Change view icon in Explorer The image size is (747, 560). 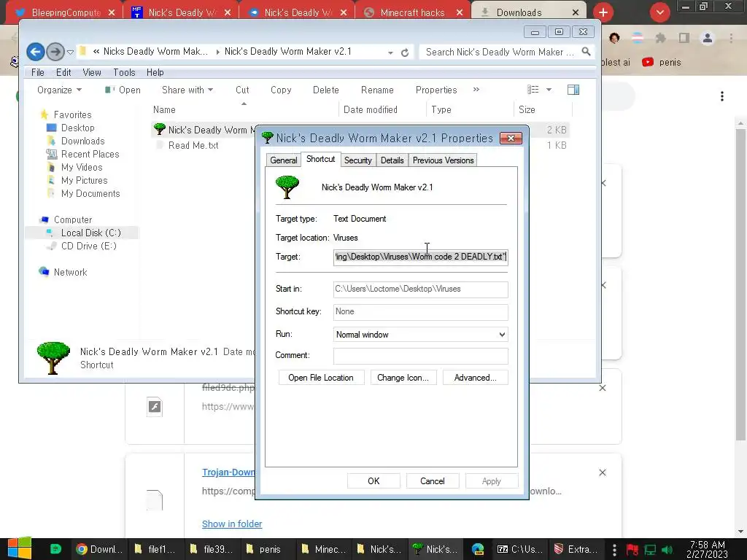coord(533,90)
